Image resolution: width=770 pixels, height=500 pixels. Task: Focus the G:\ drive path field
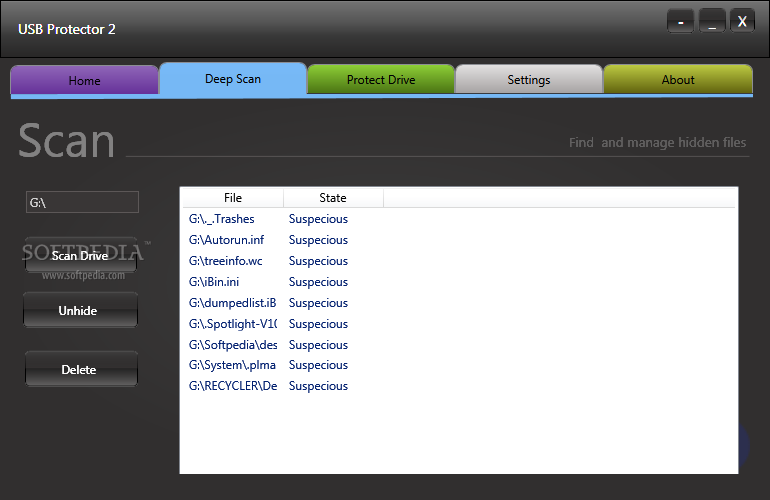coord(82,202)
